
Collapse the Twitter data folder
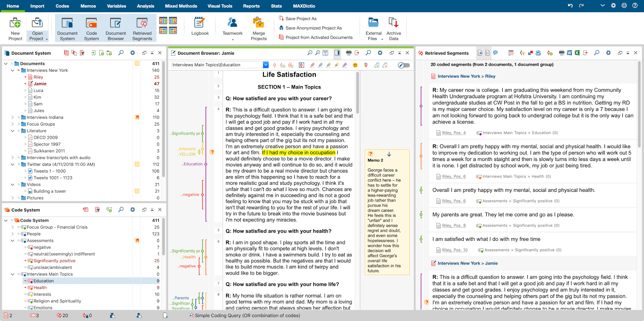coord(13,165)
